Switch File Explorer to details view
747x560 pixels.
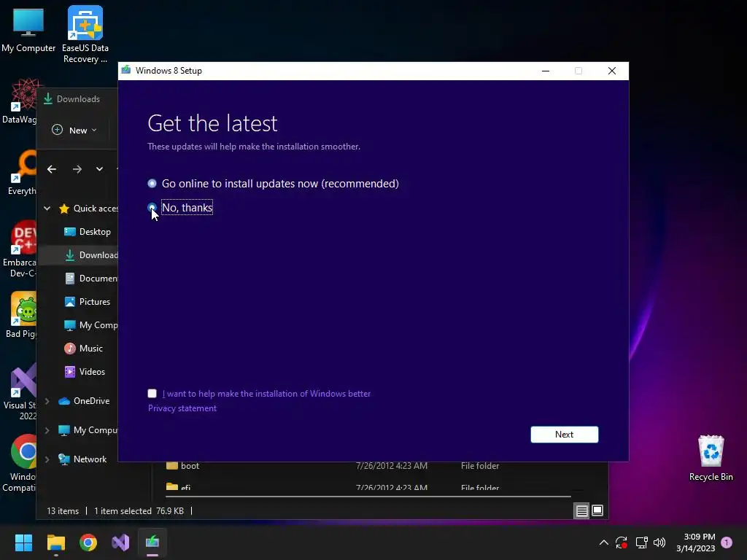581,511
